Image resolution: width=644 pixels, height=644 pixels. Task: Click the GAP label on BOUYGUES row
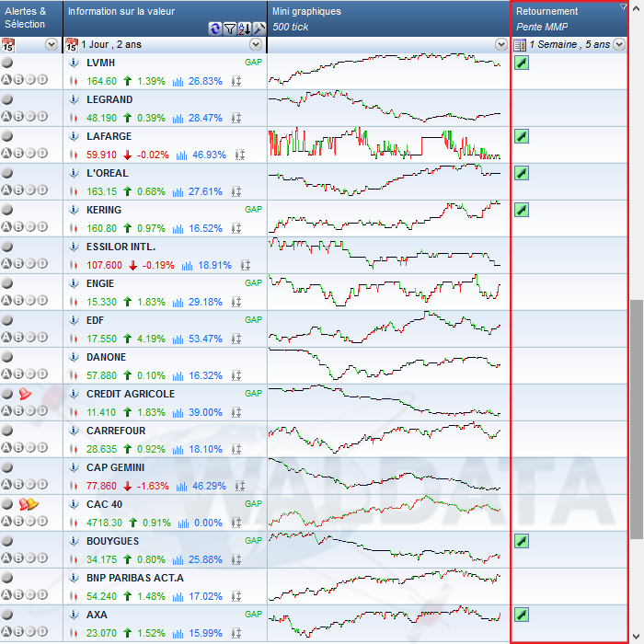point(253,541)
